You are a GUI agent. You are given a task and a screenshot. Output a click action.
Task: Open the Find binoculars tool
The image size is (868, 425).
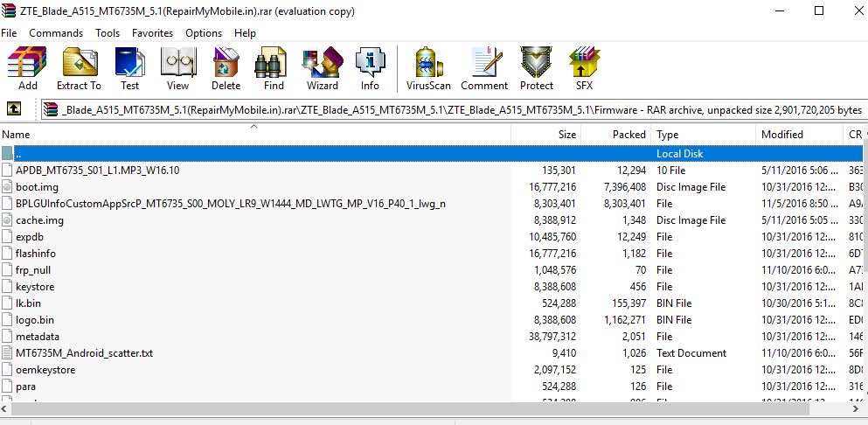coord(274,68)
